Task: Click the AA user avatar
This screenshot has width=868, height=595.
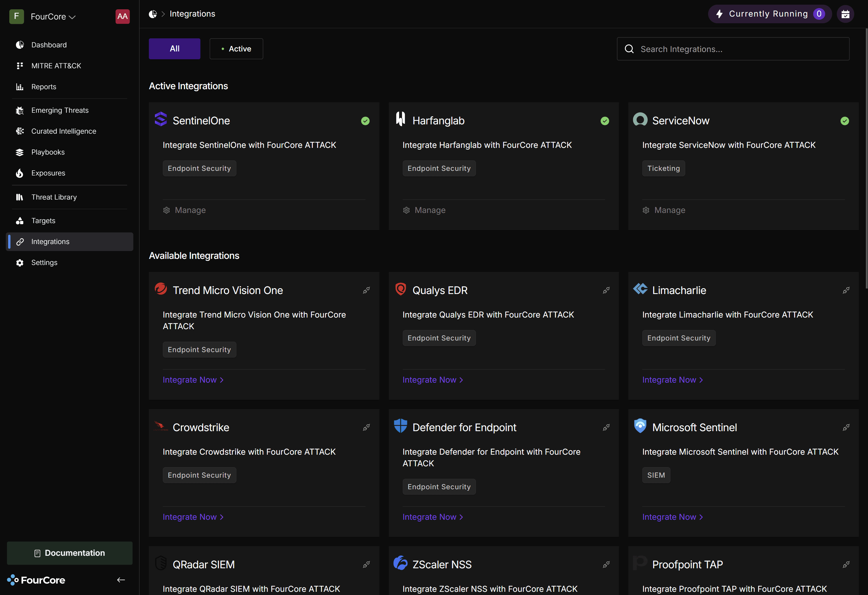Action: [122, 17]
